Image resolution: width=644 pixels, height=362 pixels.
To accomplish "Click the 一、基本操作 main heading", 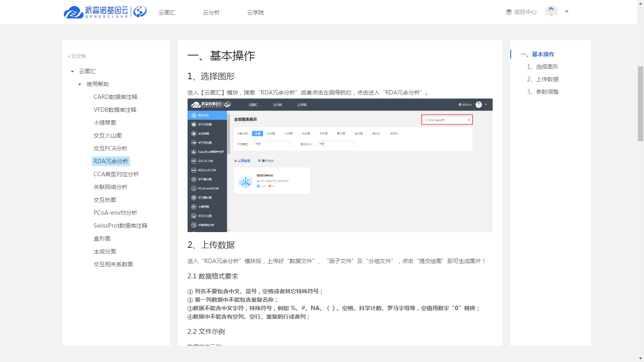I will pos(221,56).
